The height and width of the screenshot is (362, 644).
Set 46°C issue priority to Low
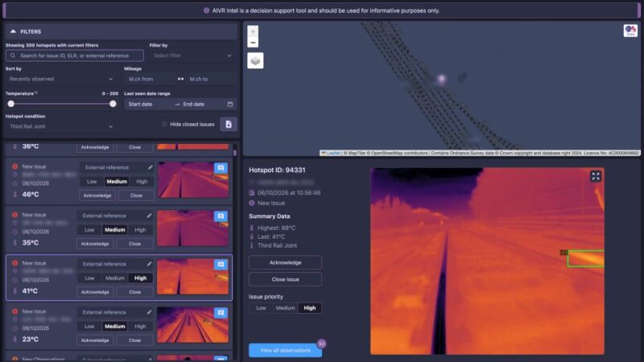tap(92, 182)
